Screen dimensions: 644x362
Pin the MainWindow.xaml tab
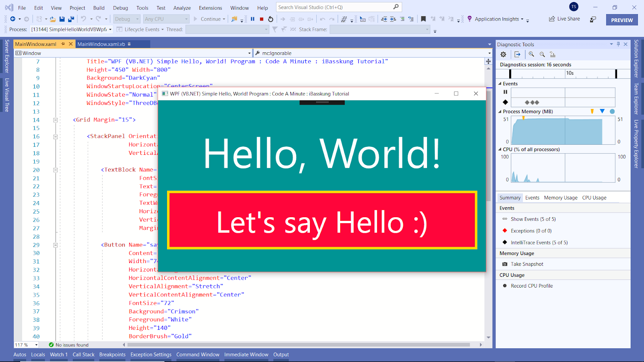64,44
